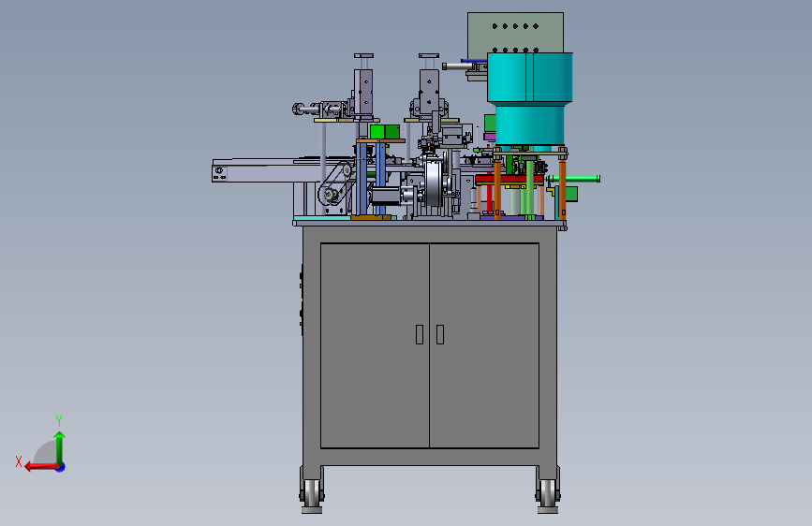
Task: Pick the green horizontal rod at right
Action: pos(574,179)
